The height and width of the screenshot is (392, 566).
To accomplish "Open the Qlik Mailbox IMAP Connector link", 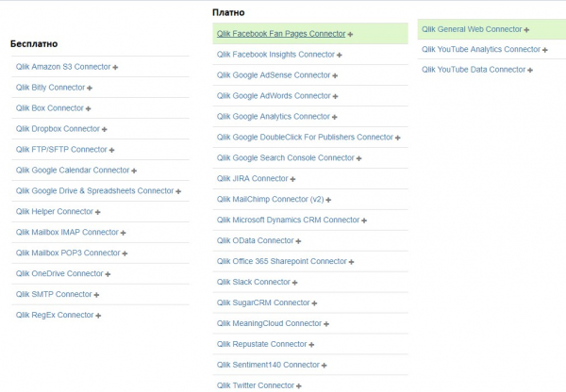I will coord(67,232).
